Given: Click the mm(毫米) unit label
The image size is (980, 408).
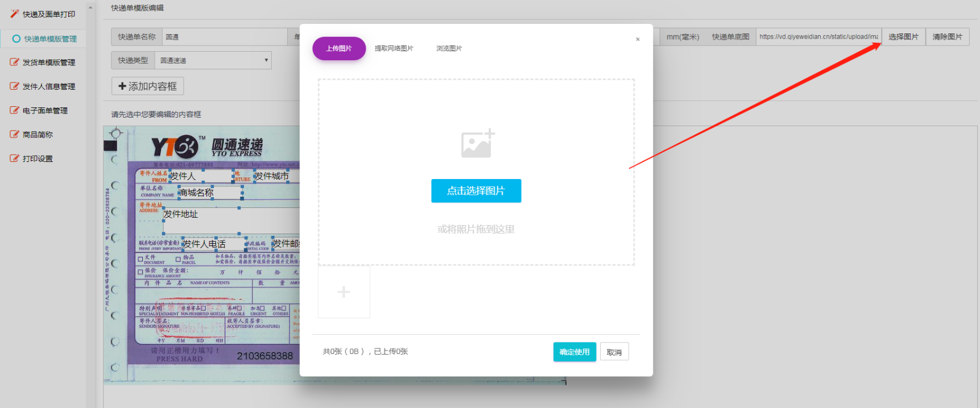Looking at the screenshot, I should 683,37.
